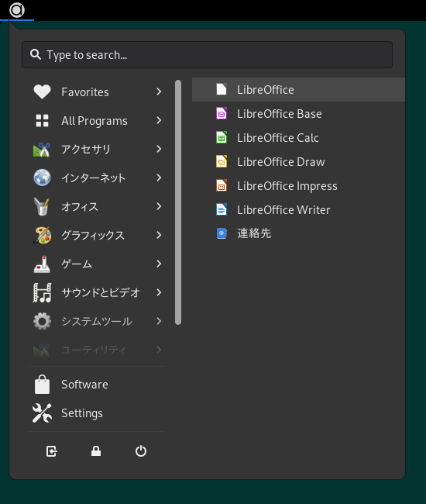
Task: Click the LibreOffice Draw yellow icon
Action: [x=222, y=162]
